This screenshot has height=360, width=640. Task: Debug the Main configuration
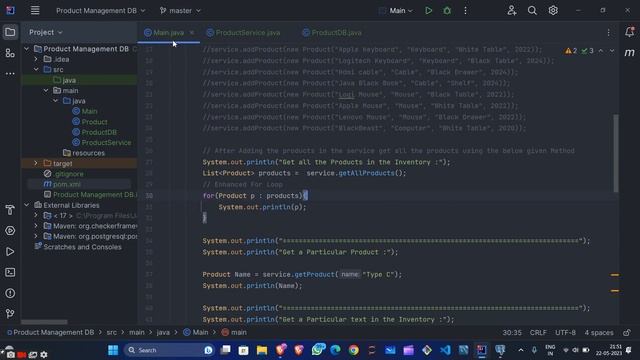point(447,11)
